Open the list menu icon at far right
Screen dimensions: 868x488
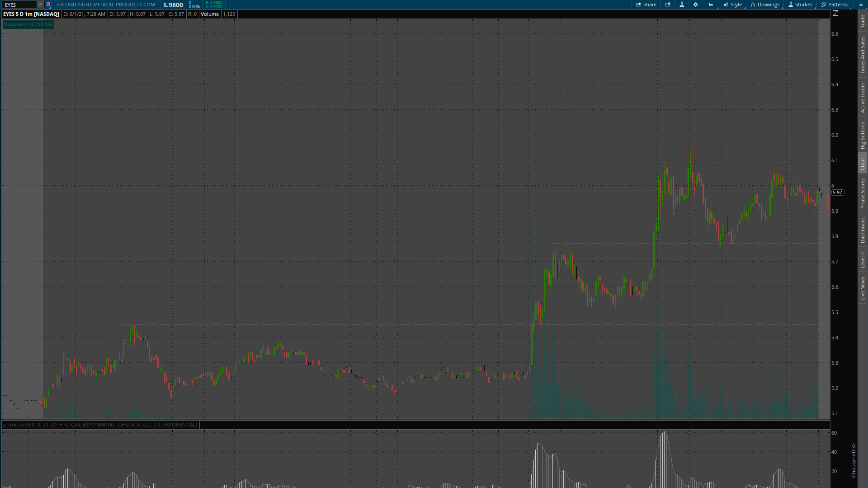[861, 5]
